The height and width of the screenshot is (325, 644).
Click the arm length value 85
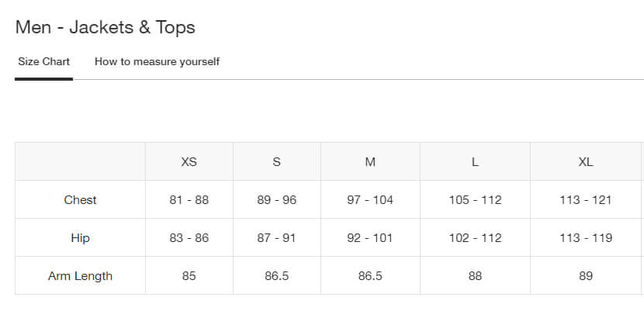point(189,276)
